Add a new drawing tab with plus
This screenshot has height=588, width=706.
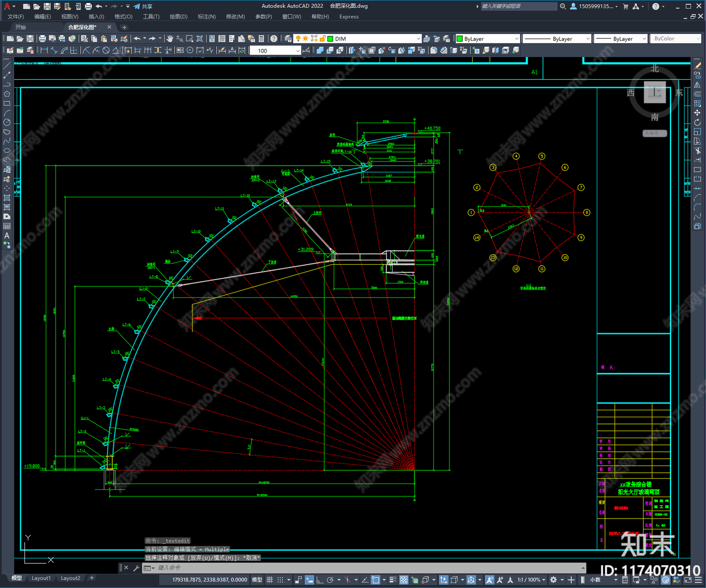pyautogui.click(x=124, y=27)
